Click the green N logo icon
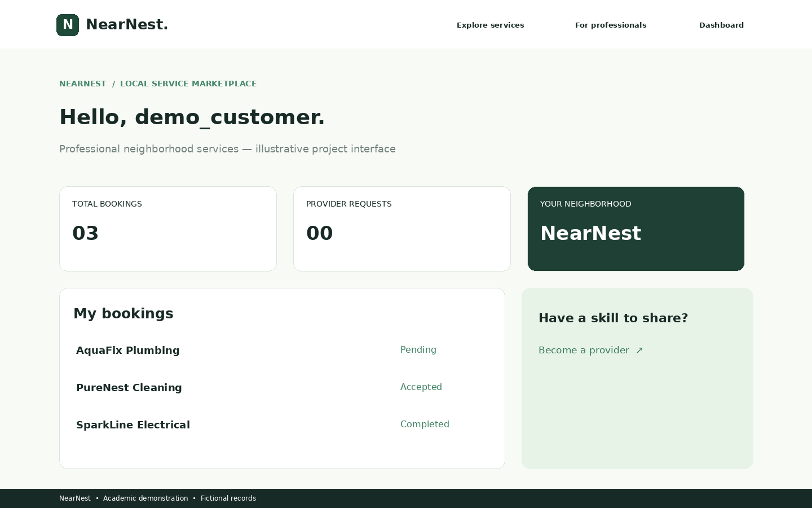Screen dimensions: 812x508 68,25
